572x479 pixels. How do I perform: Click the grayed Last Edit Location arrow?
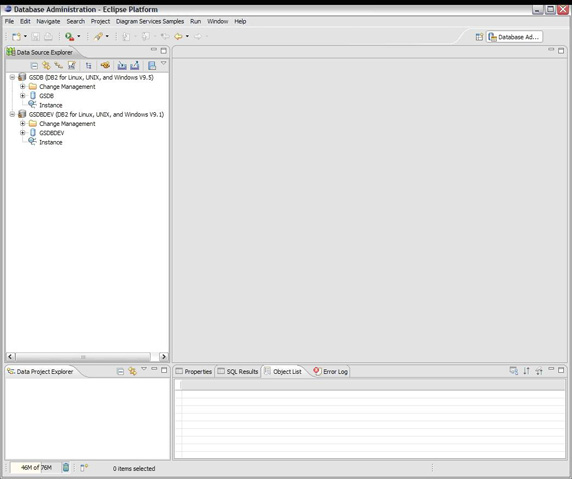pos(165,36)
